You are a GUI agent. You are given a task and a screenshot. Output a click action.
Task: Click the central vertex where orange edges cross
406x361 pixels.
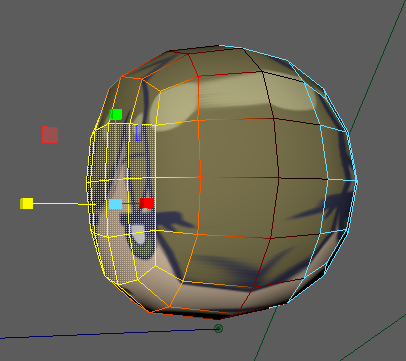[x=200, y=177]
